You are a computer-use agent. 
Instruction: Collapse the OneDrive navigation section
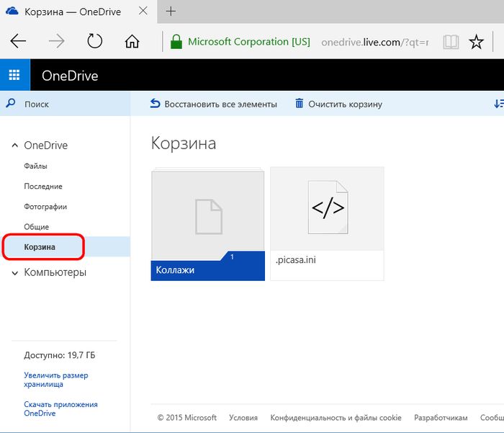pyautogui.click(x=14, y=146)
